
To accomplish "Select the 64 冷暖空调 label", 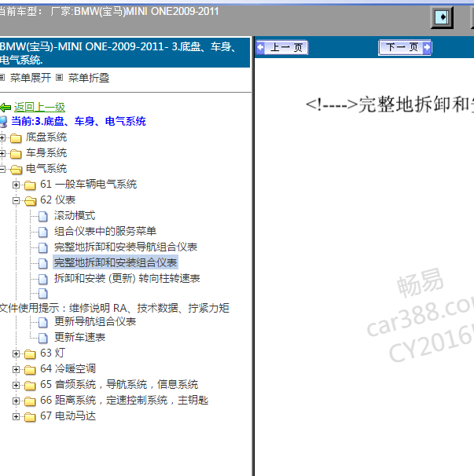I will coord(68,369).
